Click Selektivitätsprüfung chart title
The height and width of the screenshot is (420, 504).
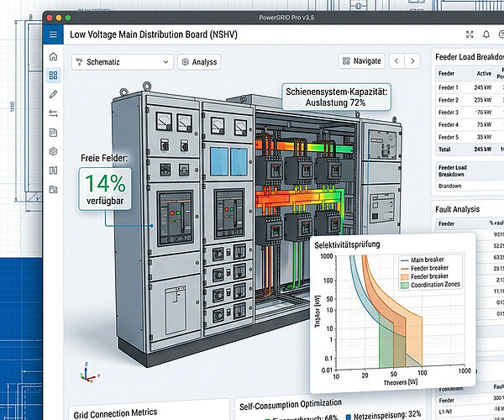point(347,244)
